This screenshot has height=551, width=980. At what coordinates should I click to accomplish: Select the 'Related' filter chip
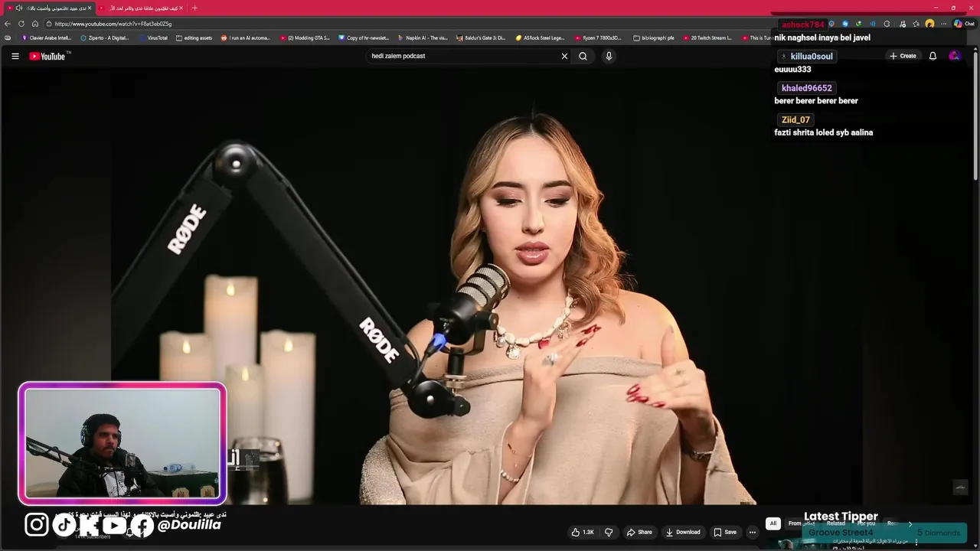coord(835,523)
